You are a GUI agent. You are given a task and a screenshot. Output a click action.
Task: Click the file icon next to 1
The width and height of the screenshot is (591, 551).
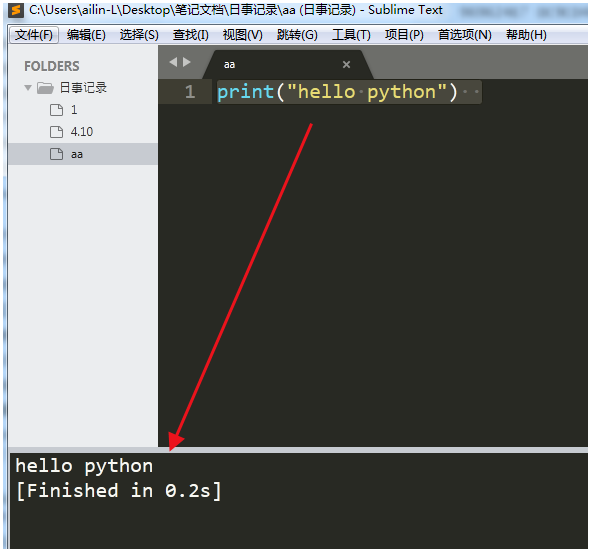pyautogui.click(x=57, y=110)
